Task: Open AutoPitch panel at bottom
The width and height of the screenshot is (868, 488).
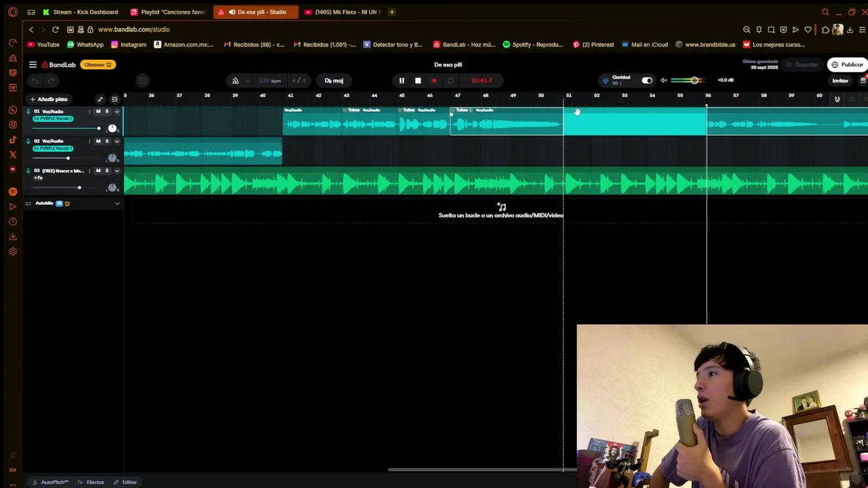Action: coord(52,482)
